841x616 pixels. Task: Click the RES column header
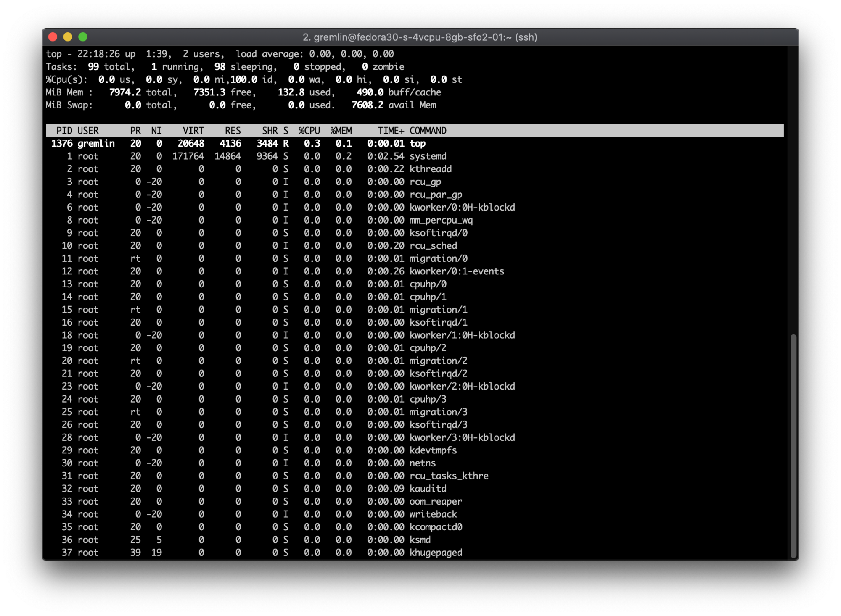tap(233, 131)
